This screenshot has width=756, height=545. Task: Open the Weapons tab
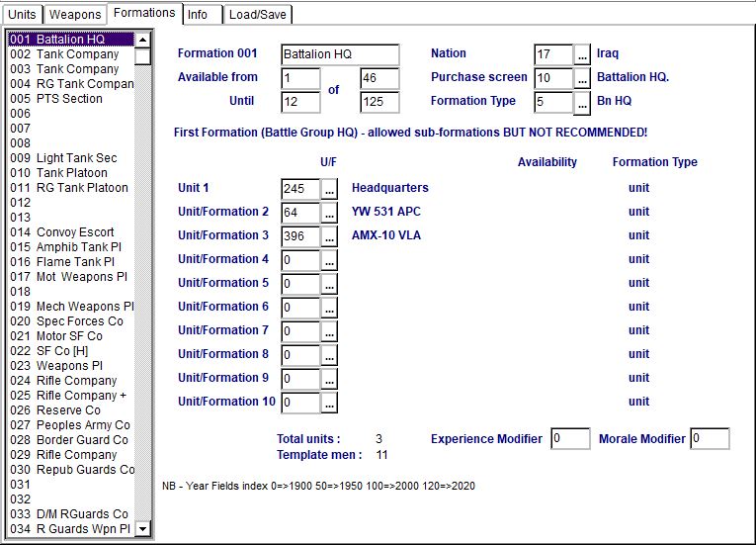click(x=75, y=15)
